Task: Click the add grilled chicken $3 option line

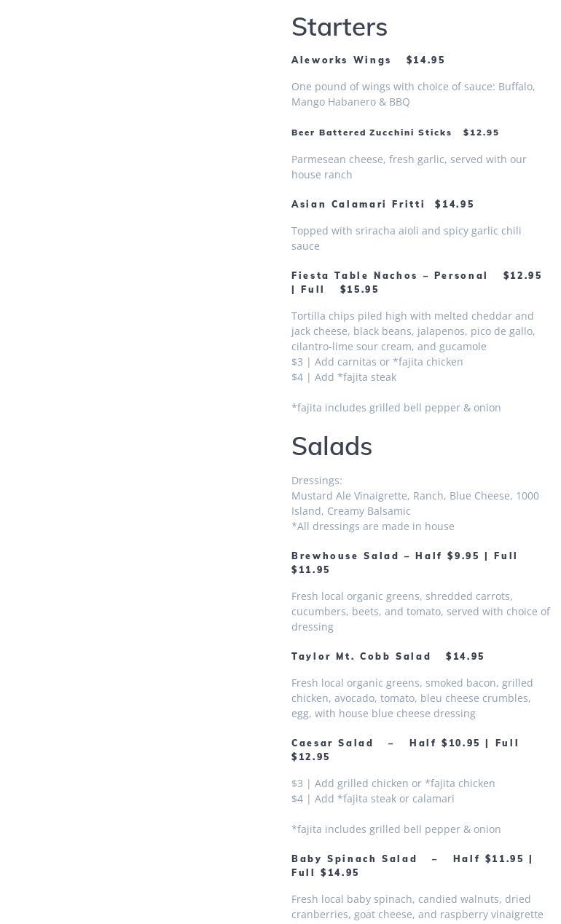Action: [393, 783]
